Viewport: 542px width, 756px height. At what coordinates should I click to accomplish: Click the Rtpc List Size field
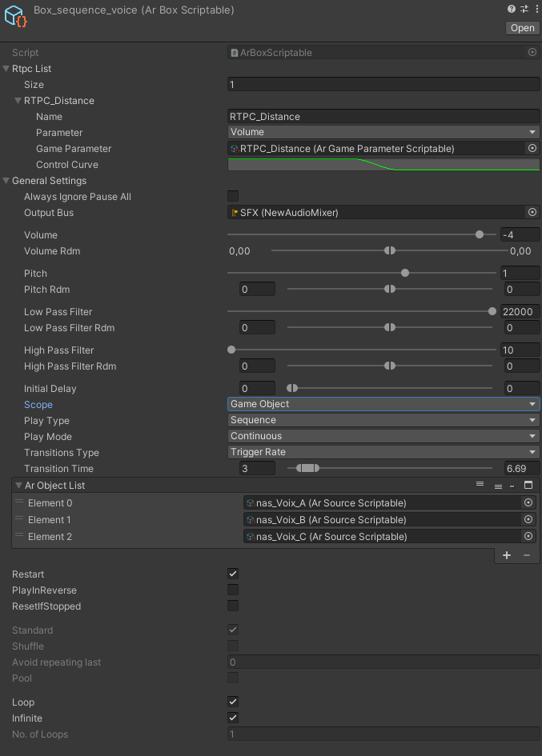pos(383,84)
